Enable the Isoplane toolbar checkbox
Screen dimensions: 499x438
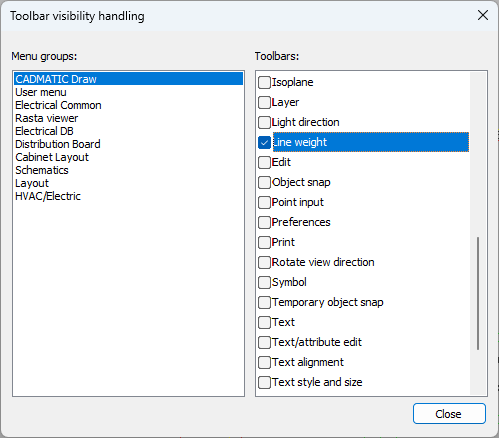(x=264, y=82)
